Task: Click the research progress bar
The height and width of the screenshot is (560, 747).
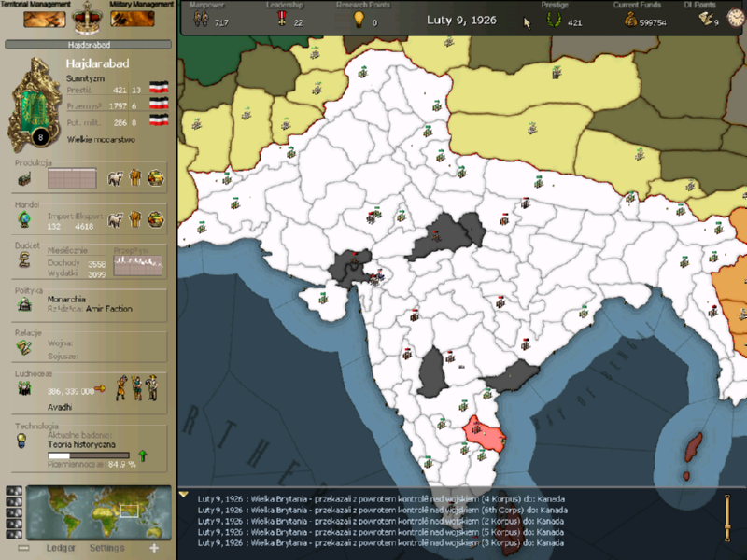Action: (88, 455)
